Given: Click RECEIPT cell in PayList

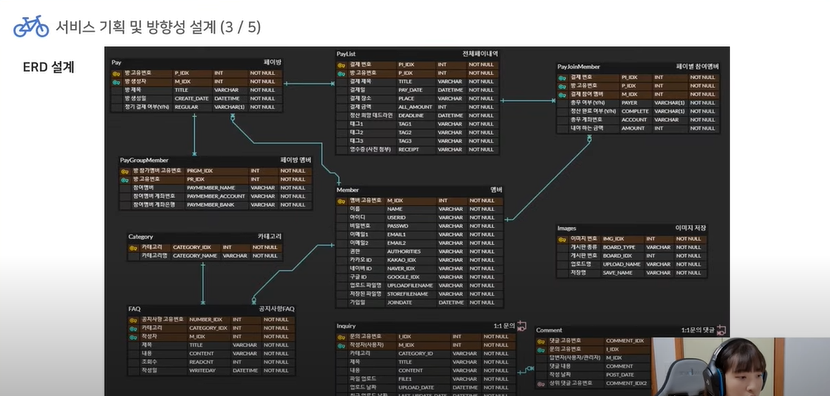Looking at the screenshot, I should [x=416, y=149].
